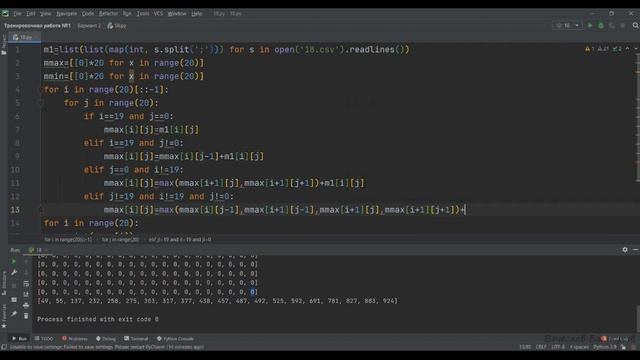640x360 pixels.
Task: Open the Run tab in bottom bar
Action: tap(19, 338)
